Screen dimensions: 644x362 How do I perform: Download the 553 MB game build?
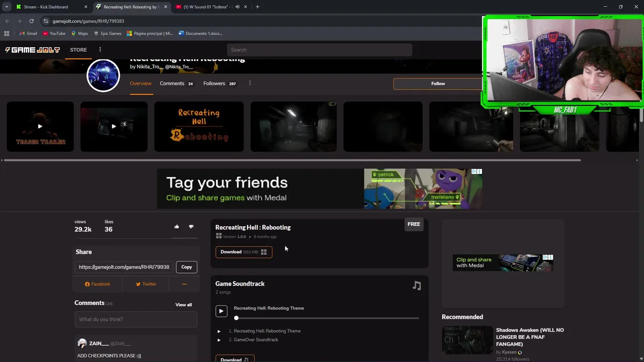(x=244, y=252)
